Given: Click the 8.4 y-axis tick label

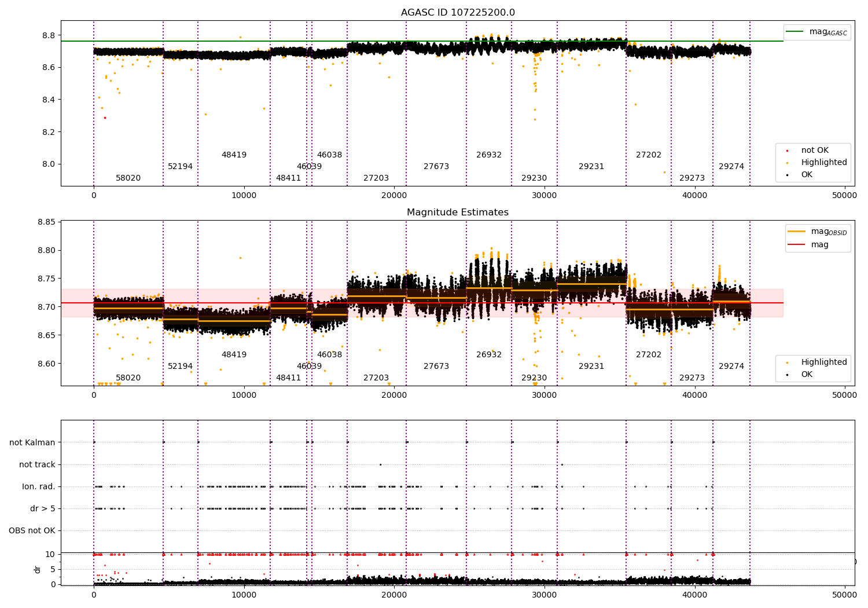Looking at the screenshot, I should 49,100.
